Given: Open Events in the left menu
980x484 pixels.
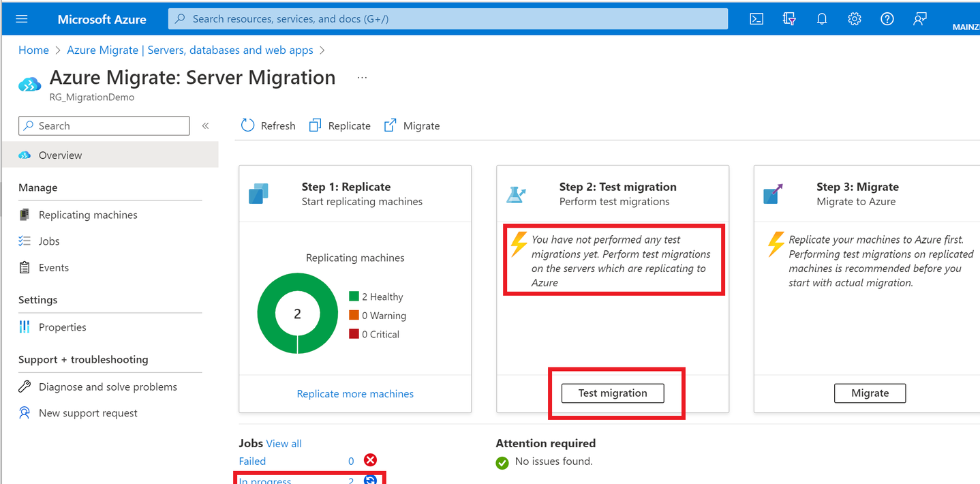Looking at the screenshot, I should tap(54, 268).
